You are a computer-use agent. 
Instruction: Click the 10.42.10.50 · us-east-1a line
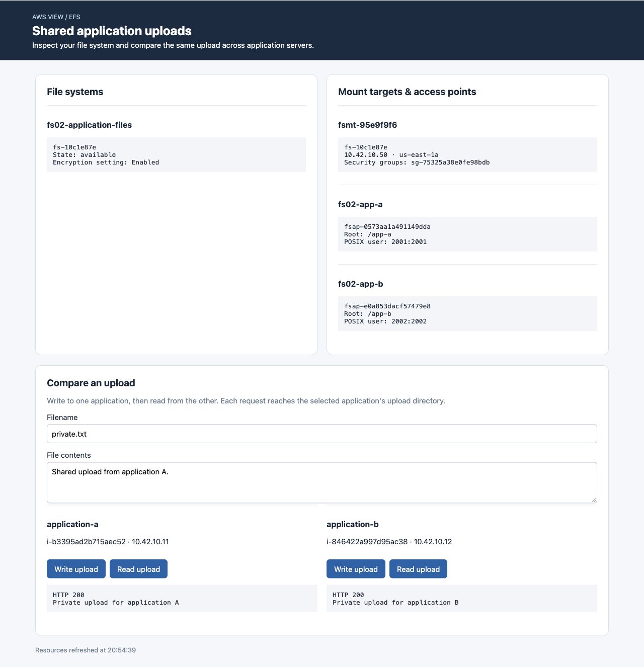coord(391,155)
